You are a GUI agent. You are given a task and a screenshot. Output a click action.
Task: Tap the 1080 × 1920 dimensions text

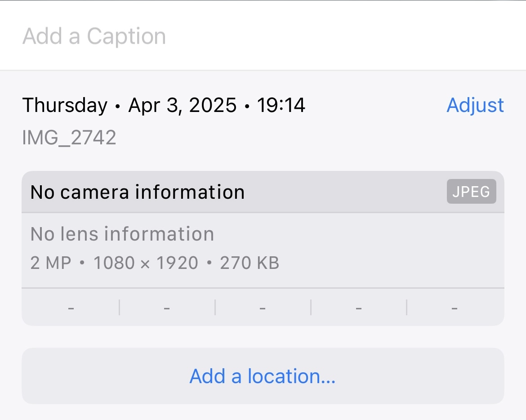coord(146,263)
